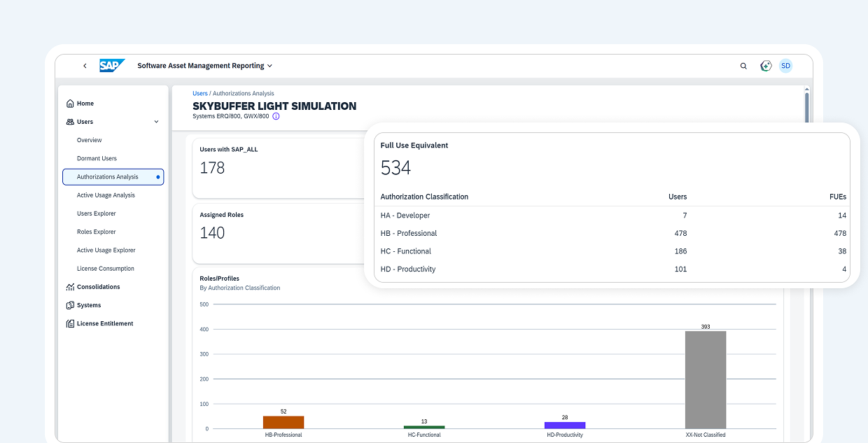
Task: Select Authorizations Analysis menu item
Action: pyautogui.click(x=113, y=177)
